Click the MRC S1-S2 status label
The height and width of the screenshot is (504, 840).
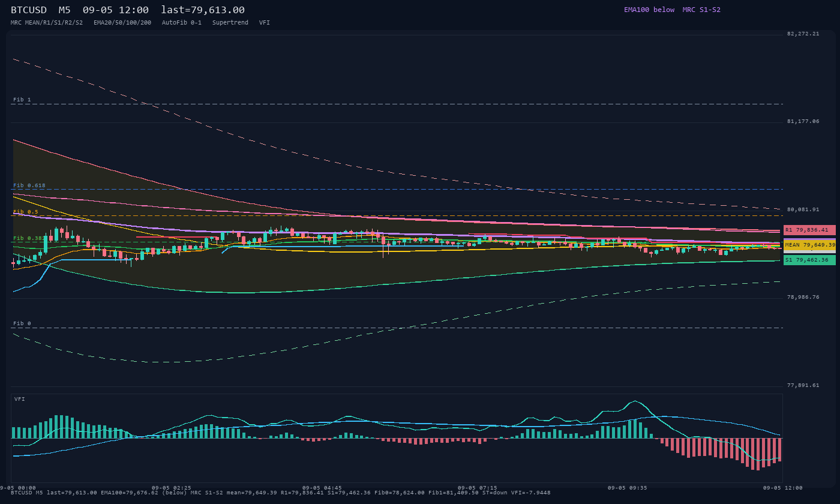(x=701, y=10)
